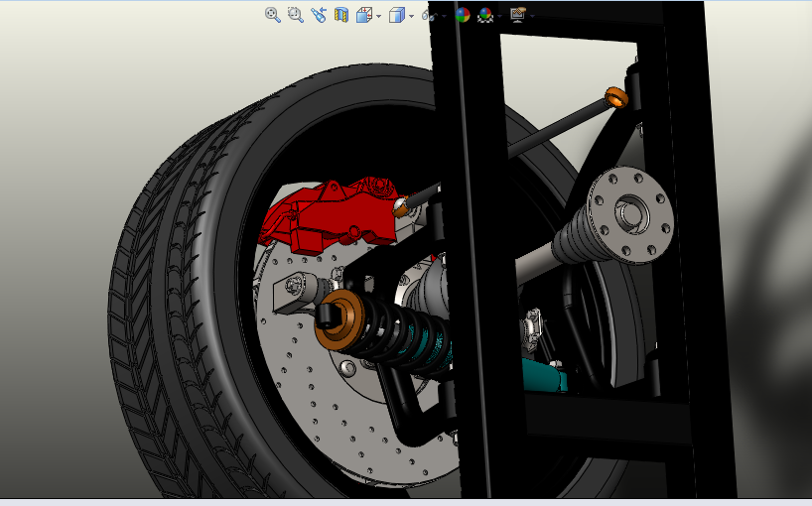Select the round axle flange with bolt holes

[x=630, y=214]
